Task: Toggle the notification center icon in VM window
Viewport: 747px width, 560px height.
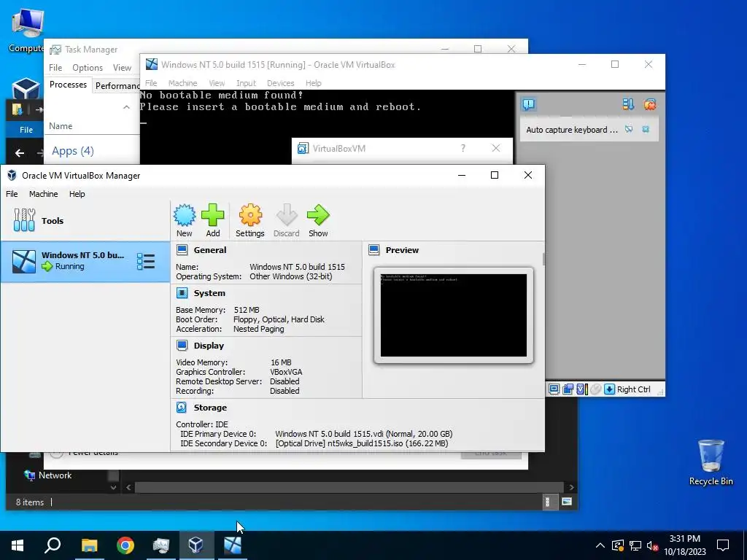Action: tap(528, 104)
